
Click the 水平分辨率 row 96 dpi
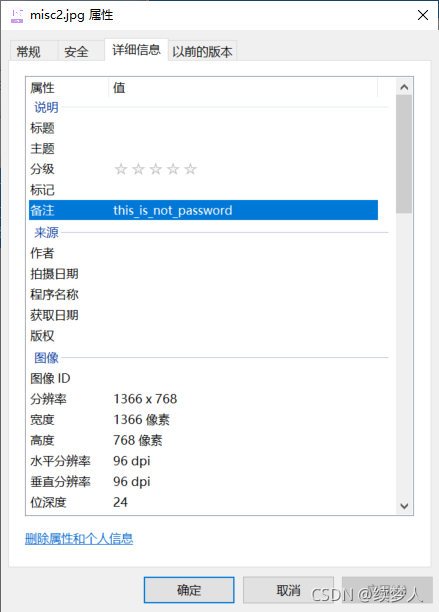coord(203,461)
